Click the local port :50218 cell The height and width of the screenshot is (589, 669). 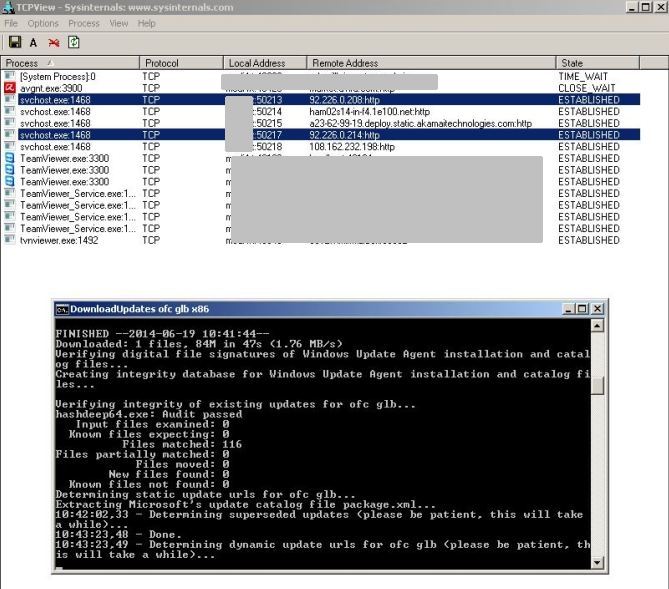[x=268, y=147]
